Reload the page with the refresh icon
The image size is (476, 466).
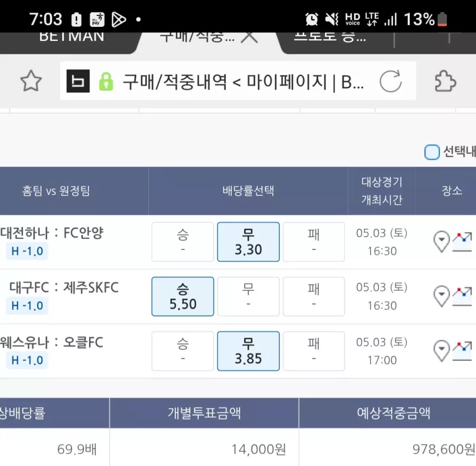[x=391, y=81]
